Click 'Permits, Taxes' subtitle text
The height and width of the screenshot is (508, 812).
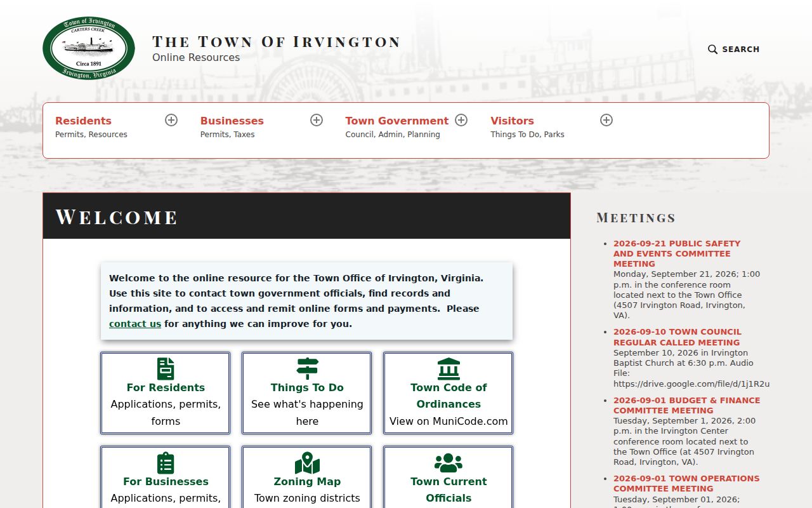pyautogui.click(x=228, y=135)
